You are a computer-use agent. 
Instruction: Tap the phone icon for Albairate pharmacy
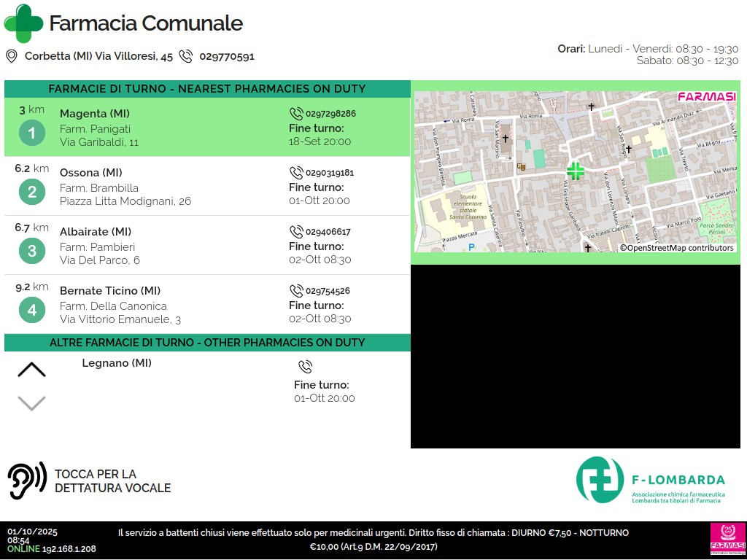tap(296, 232)
